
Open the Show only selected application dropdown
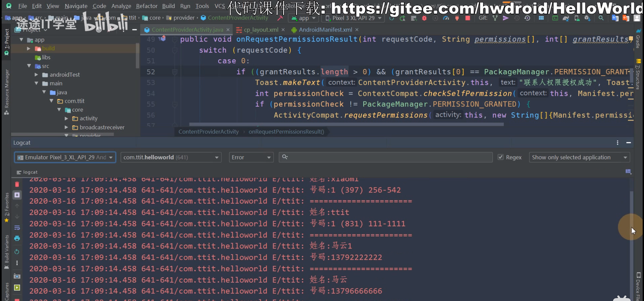pyautogui.click(x=579, y=157)
